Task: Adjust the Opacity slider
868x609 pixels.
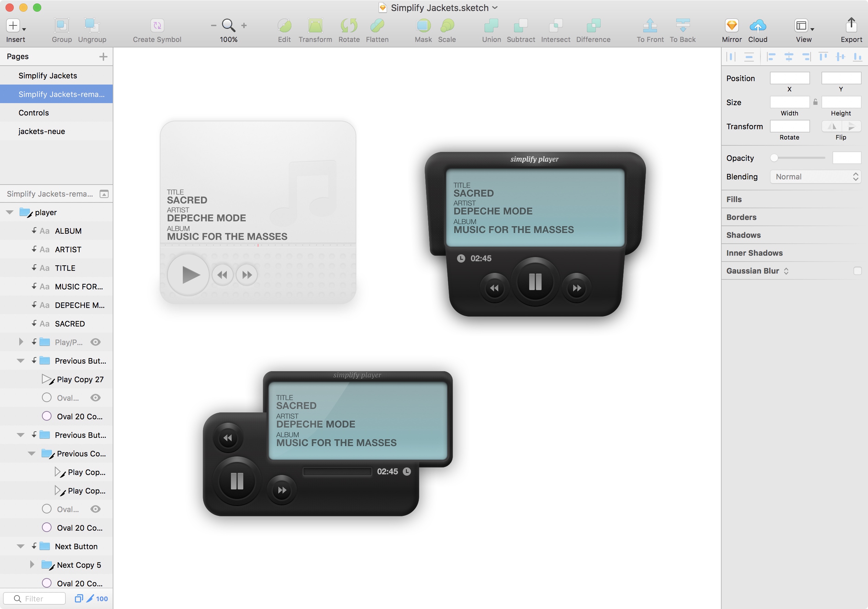Action: coord(798,158)
